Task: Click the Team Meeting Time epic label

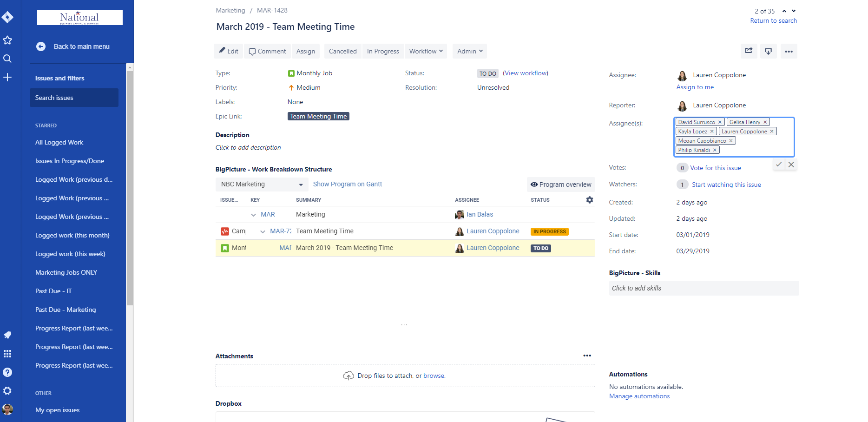Action: [318, 116]
